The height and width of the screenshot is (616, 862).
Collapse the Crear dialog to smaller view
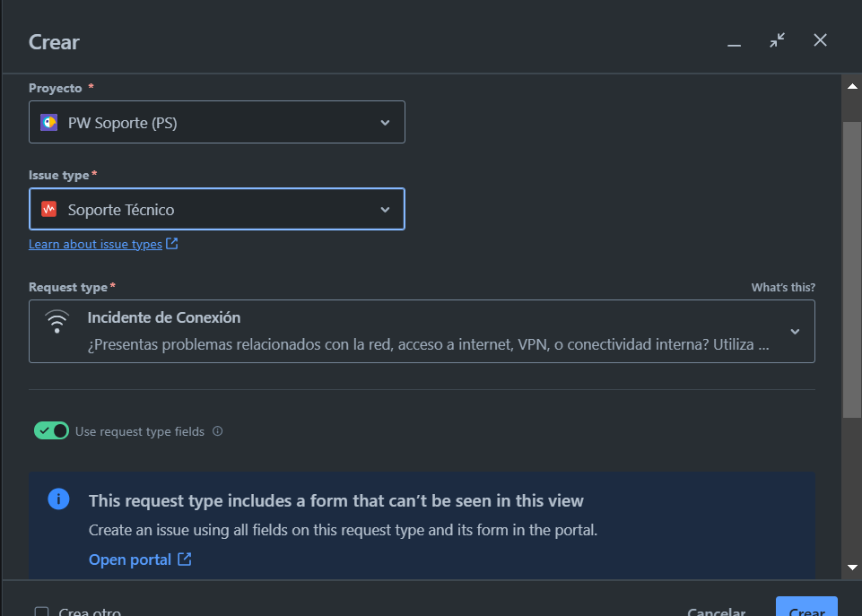[x=777, y=40]
